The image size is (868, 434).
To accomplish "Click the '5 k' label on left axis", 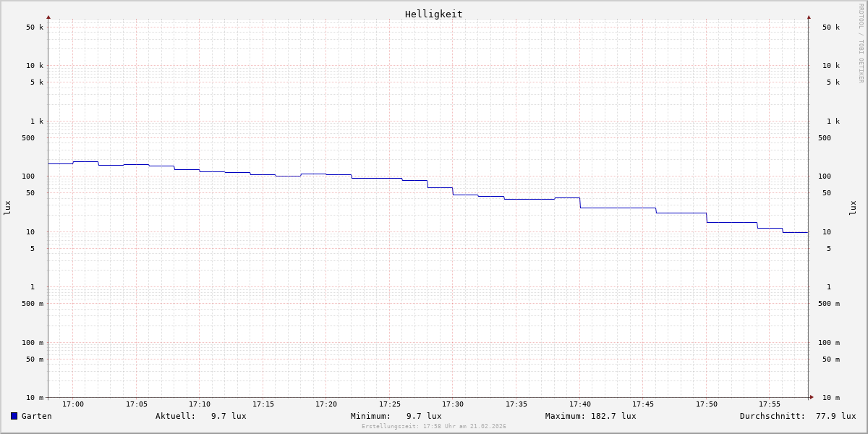I will 37,82.
